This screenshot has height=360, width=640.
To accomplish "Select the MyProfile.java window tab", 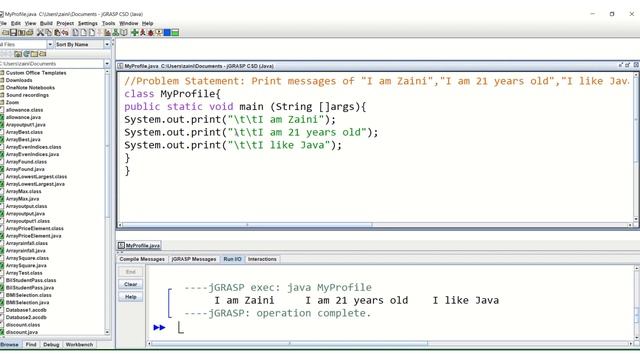I will click(139, 245).
